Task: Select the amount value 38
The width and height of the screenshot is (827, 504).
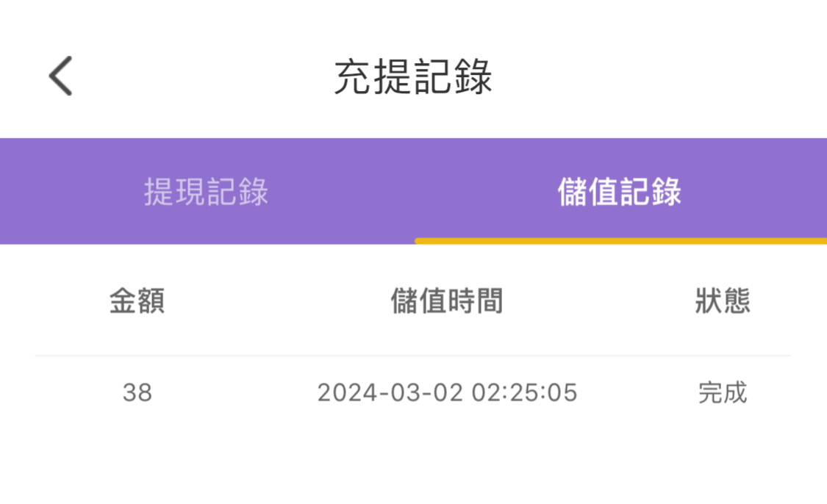Action: pos(137,393)
